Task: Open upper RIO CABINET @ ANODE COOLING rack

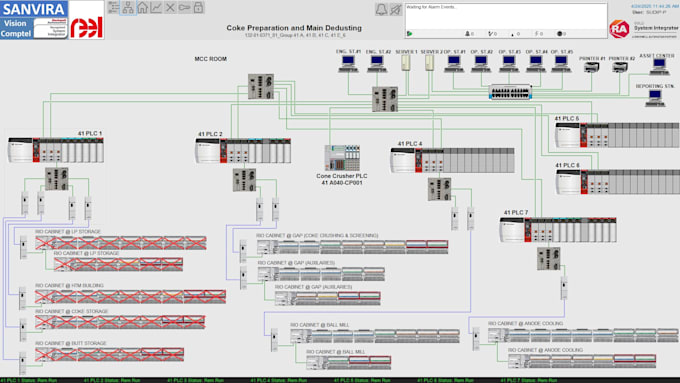Action: [x=583, y=335]
